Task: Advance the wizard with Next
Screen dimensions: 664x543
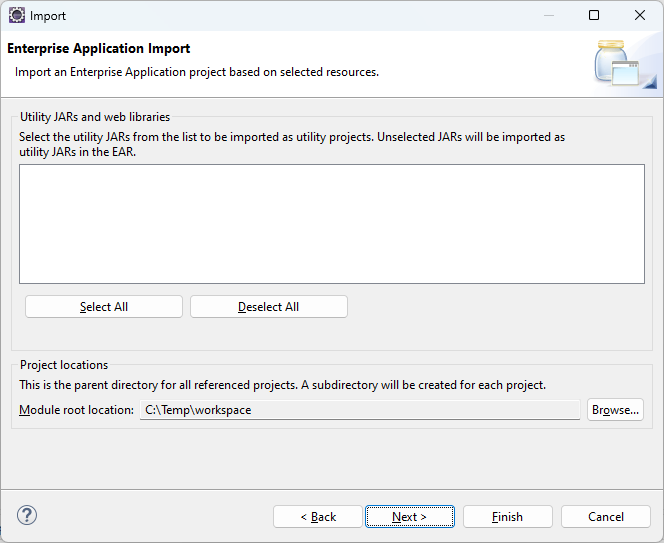Action: pyautogui.click(x=409, y=517)
